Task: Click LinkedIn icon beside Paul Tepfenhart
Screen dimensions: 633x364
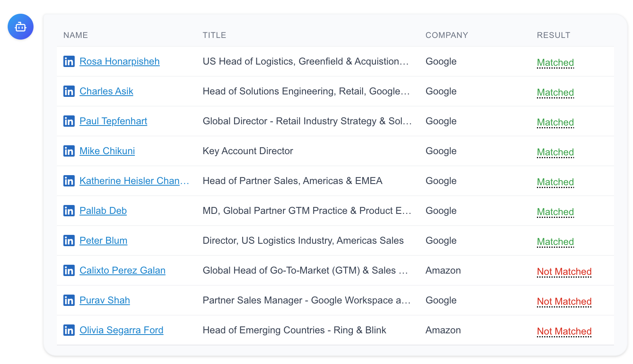Action: 69,121
